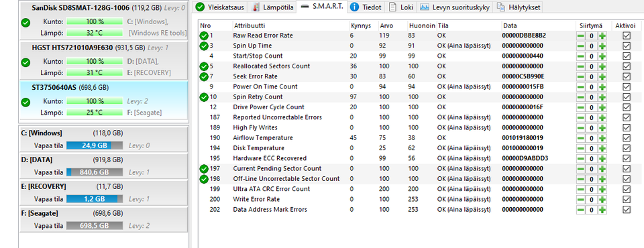
Task: Sort by the Arvo column header
Action: pyautogui.click(x=392, y=25)
